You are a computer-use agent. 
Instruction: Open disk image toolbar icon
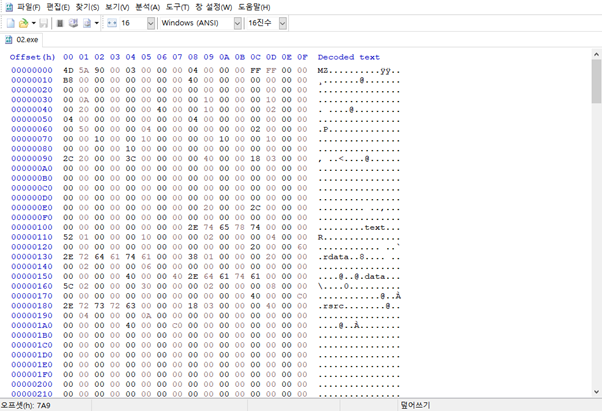[x=87, y=23]
